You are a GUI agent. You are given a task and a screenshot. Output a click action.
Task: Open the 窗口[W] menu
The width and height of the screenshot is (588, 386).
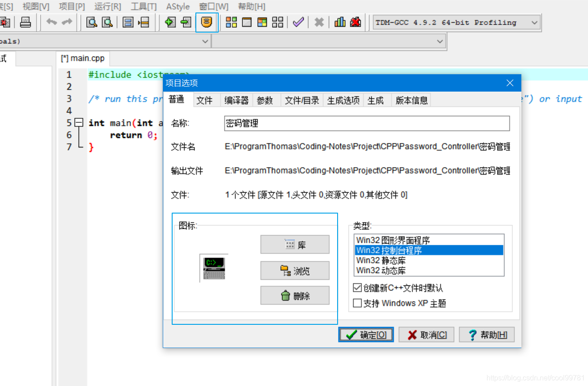[x=214, y=7]
